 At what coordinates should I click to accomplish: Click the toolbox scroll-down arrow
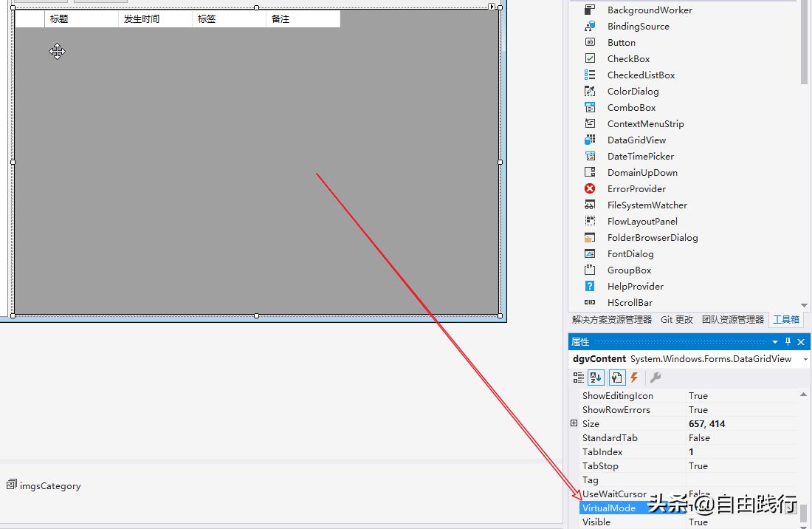point(804,305)
